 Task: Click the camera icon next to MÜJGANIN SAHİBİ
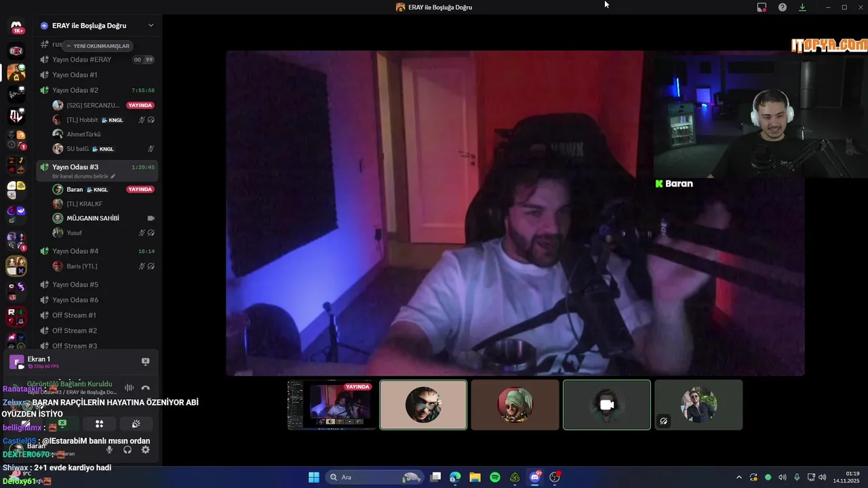pos(151,218)
